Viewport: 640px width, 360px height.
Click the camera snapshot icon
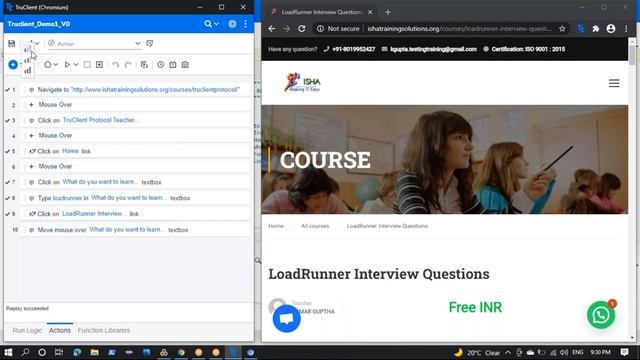point(185,64)
